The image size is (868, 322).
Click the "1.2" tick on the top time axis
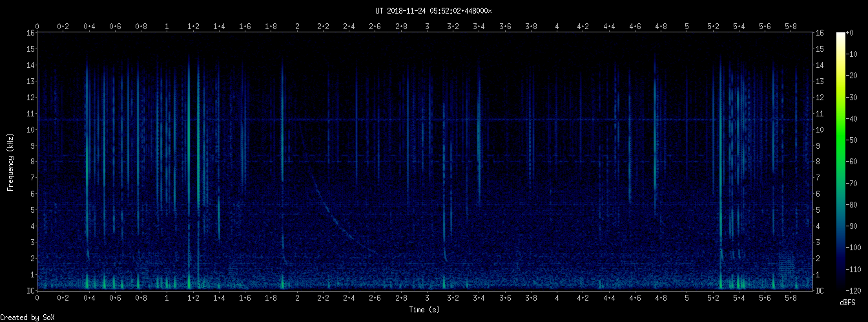pyautogui.click(x=193, y=27)
